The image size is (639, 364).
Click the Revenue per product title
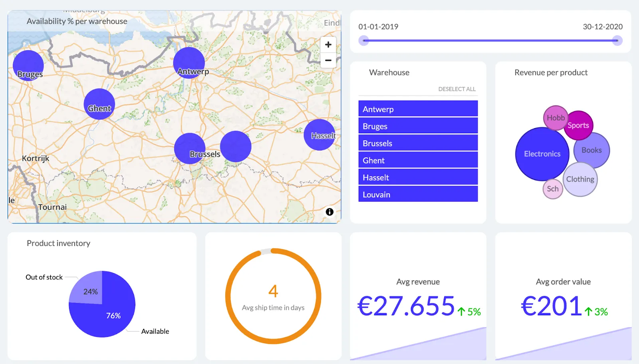[551, 73]
